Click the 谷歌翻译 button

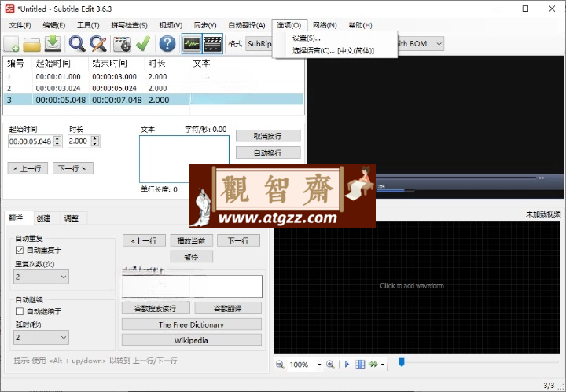pyautogui.click(x=228, y=308)
